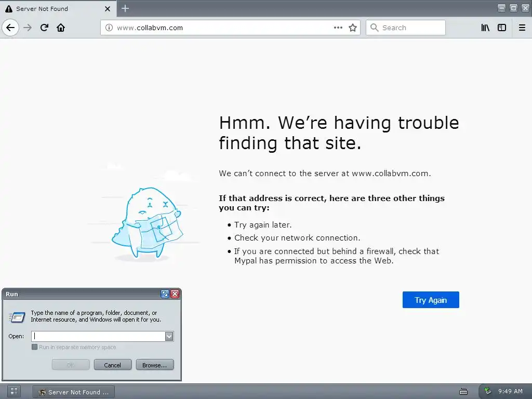Click the 9:49 AM clock
The height and width of the screenshot is (399, 532).
[510, 391]
